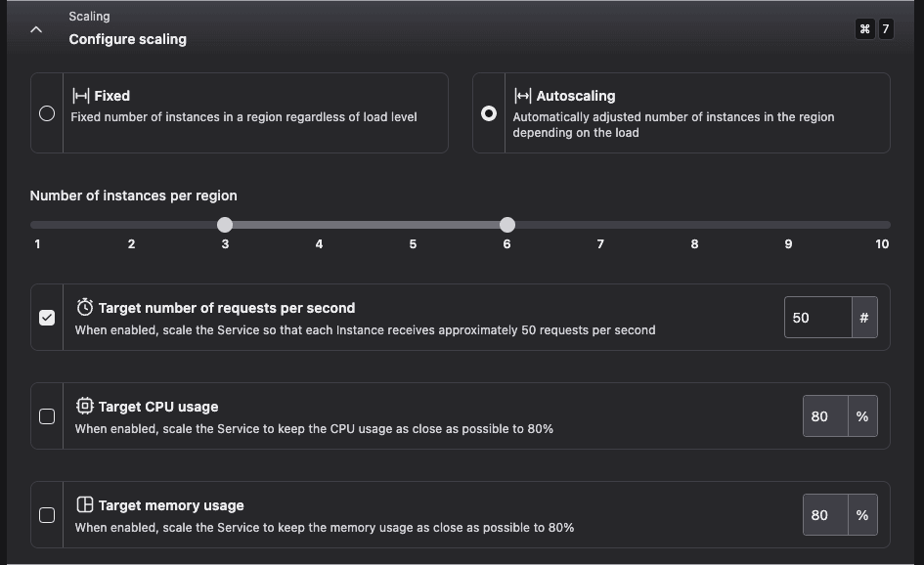Enable the Target CPU usage checkbox
The height and width of the screenshot is (565, 924).
click(x=47, y=416)
